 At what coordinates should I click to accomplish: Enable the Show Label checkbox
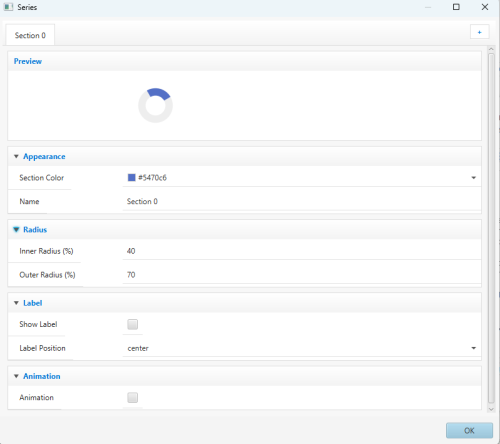point(133,324)
